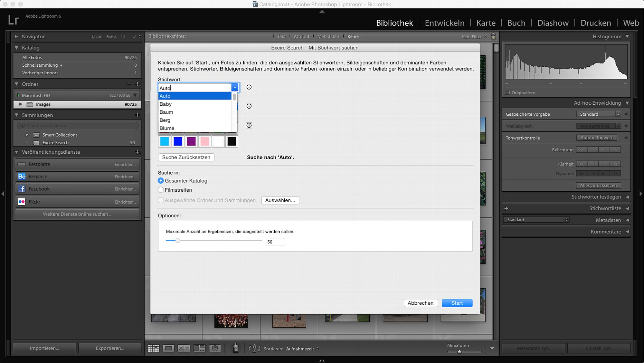
Task: Remove folder with minus icon in Ordner
Action: pos(129,84)
